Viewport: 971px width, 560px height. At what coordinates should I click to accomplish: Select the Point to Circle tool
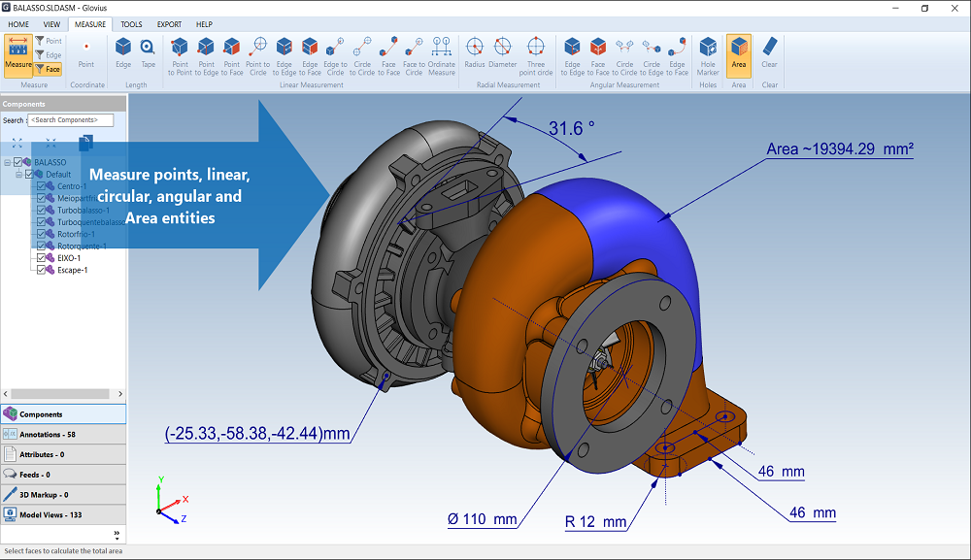click(x=257, y=56)
